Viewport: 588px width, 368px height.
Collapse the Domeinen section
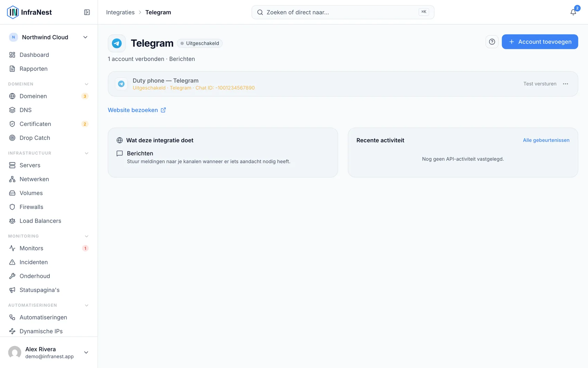tap(87, 84)
